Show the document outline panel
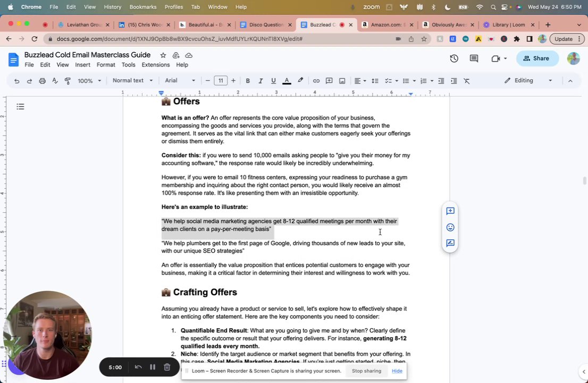 pyautogui.click(x=20, y=107)
